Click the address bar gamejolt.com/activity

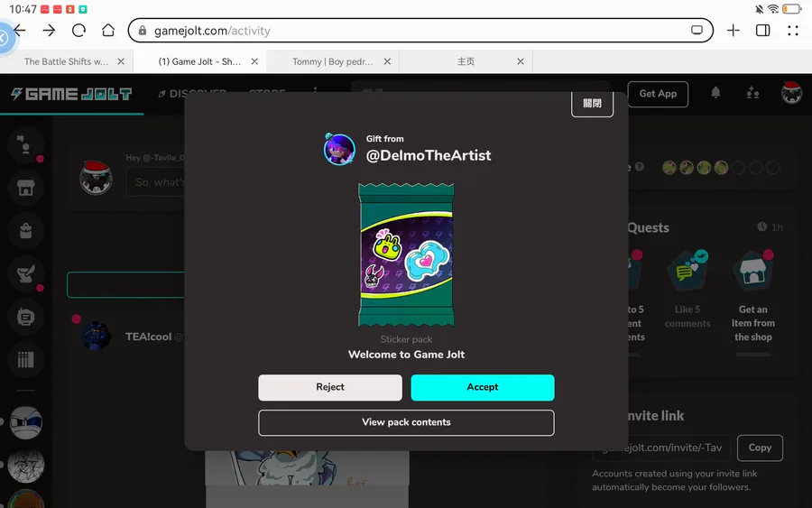coord(420,31)
